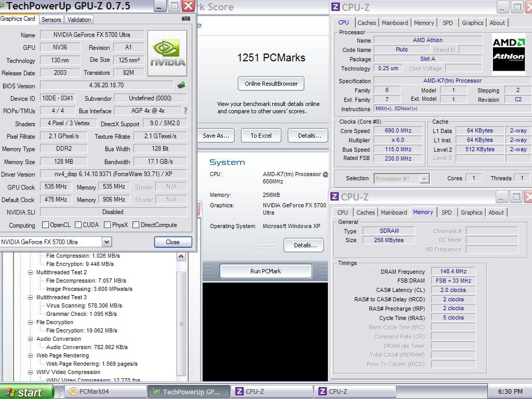Click Details... button under System section
The width and height of the screenshot is (532, 399).
pos(304,245)
